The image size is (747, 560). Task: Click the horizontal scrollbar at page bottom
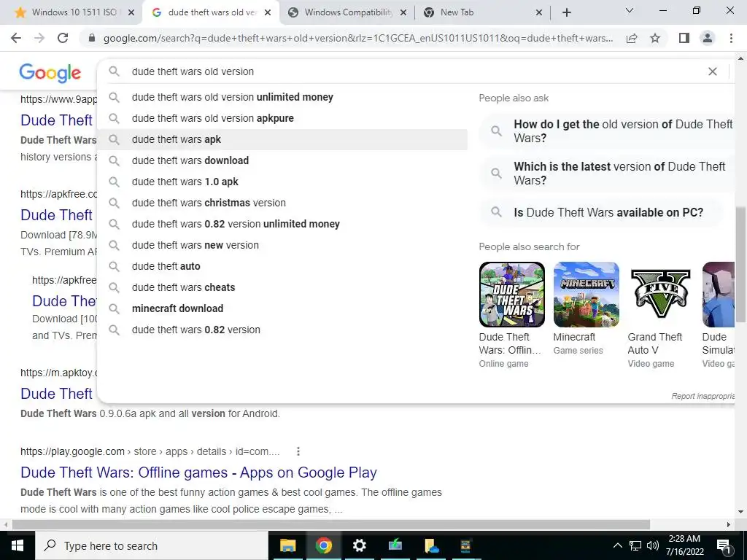pos(331,524)
